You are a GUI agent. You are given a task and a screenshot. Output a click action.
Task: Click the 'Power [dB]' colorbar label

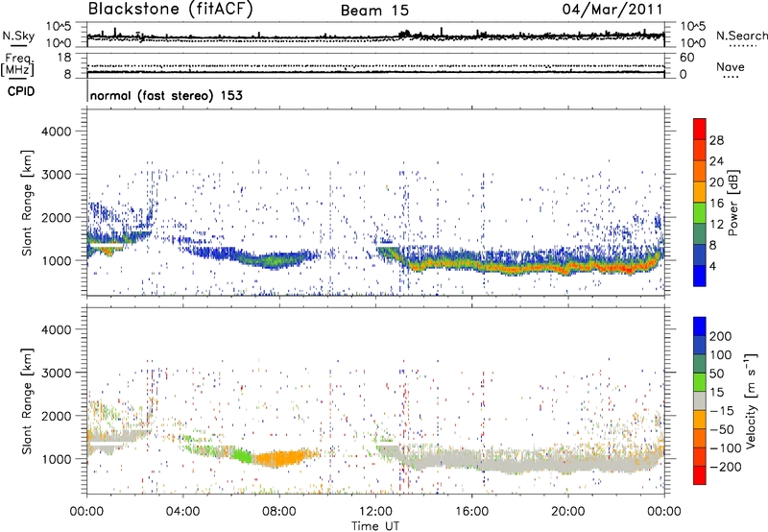click(733, 203)
